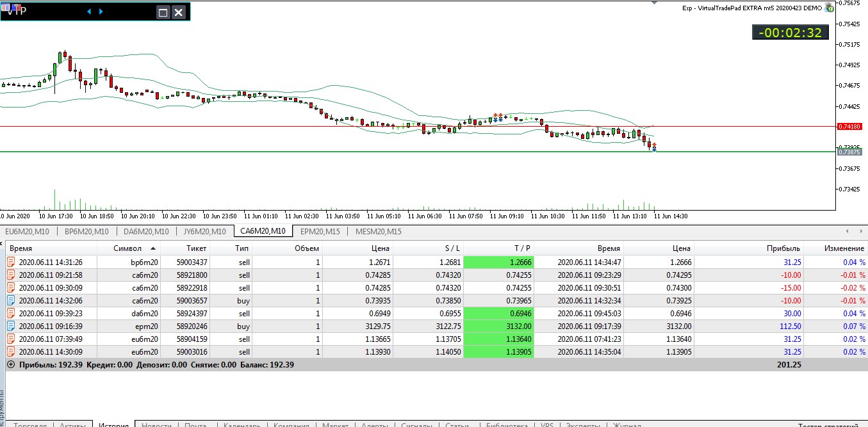Click the buy deal icon for ticket 58920246

coord(11,326)
